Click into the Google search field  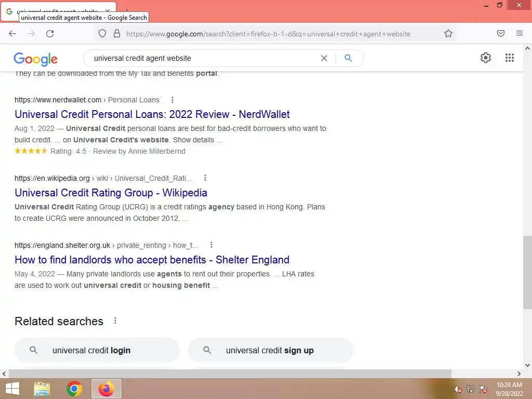pyautogui.click(x=204, y=58)
